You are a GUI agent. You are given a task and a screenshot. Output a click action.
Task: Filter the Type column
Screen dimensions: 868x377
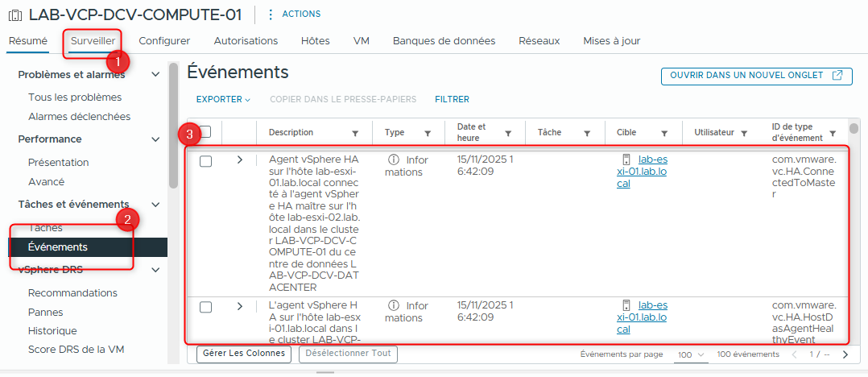[428, 134]
